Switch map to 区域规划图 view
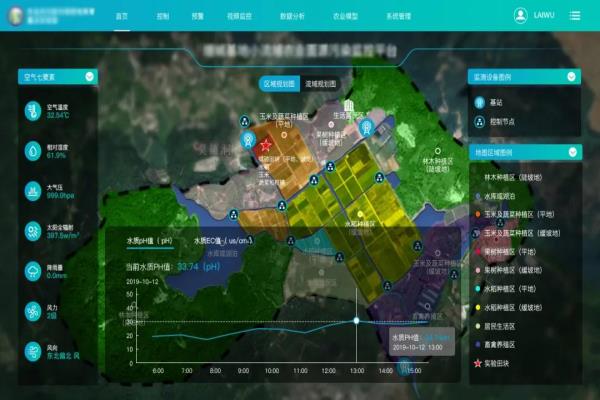The height and width of the screenshot is (400, 600). 279,84
